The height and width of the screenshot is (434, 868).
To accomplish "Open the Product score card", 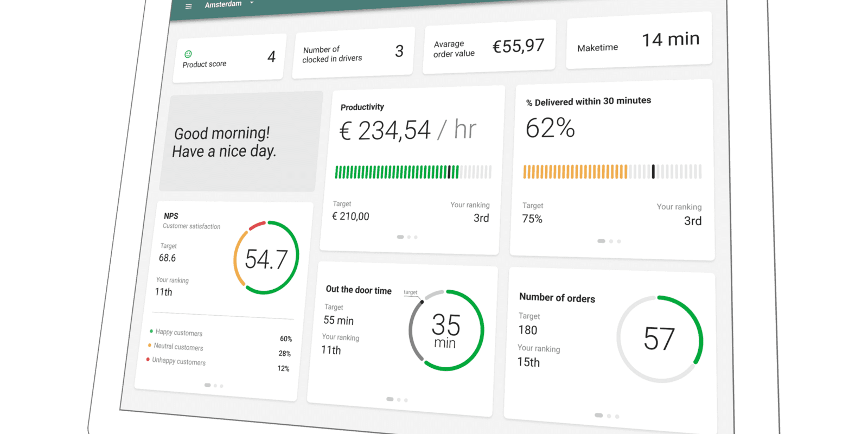I will [229, 59].
